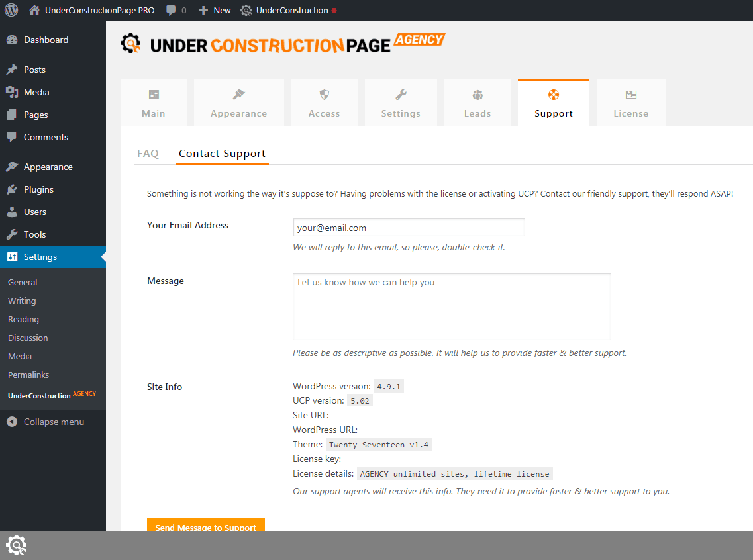Click the plus icon next to New
753x560 pixels.
point(203,10)
